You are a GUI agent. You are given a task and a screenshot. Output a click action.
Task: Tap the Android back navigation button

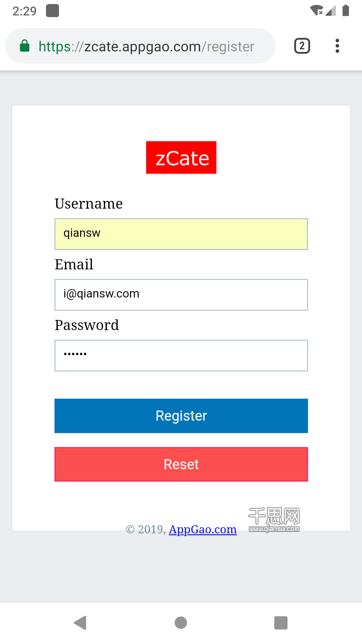(x=80, y=623)
